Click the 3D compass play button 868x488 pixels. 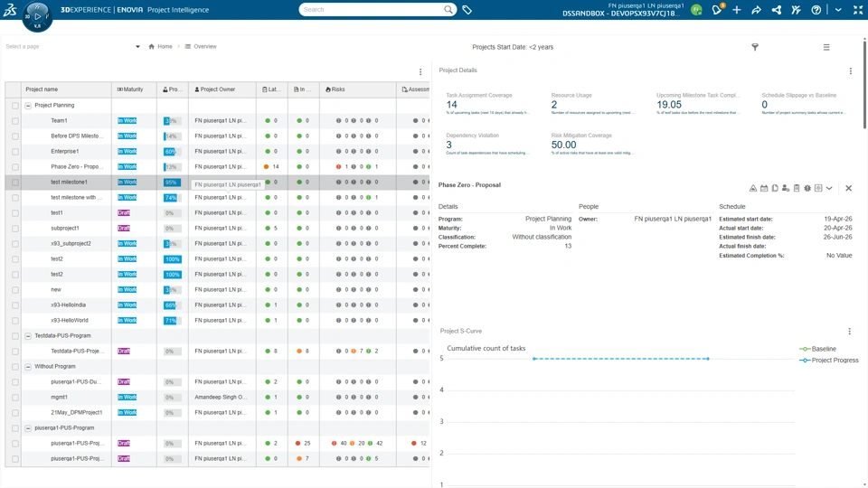[37, 16]
